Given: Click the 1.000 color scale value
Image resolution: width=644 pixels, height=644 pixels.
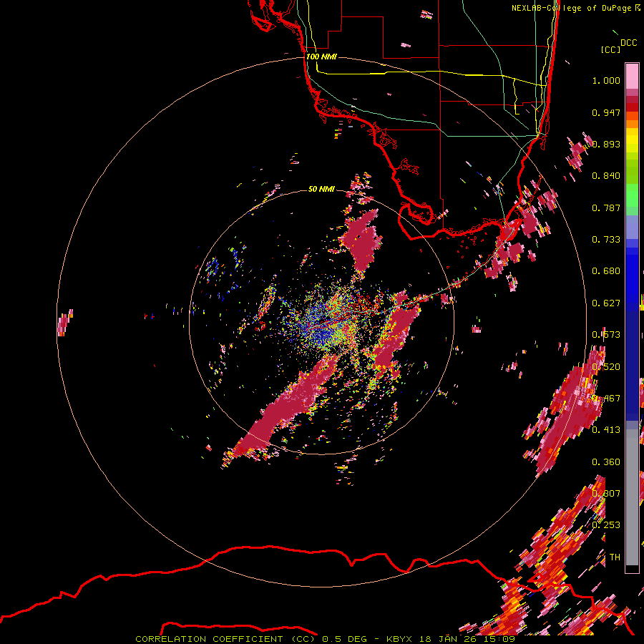Looking at the screenshot, I should (x=606, y=80).
